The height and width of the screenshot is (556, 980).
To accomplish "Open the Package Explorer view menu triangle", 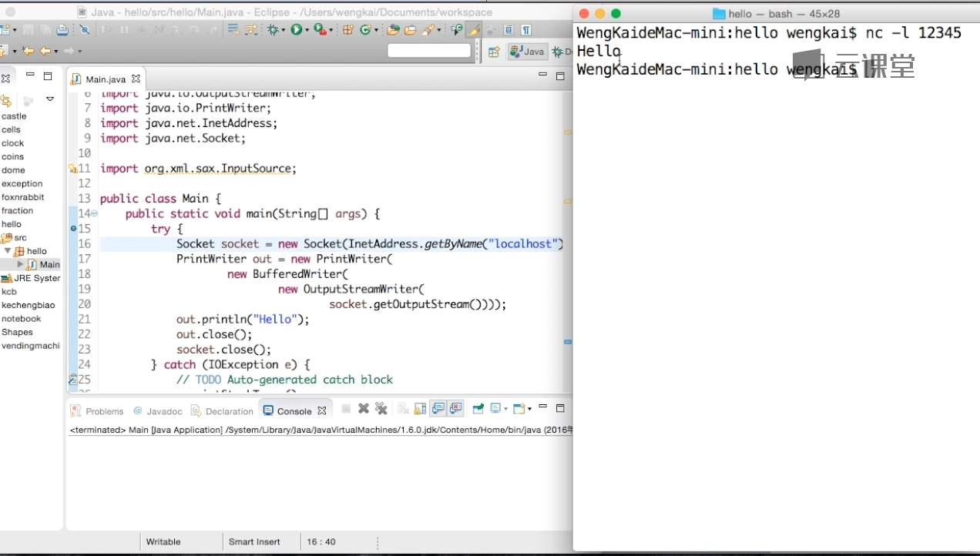I will pos(50,99).
